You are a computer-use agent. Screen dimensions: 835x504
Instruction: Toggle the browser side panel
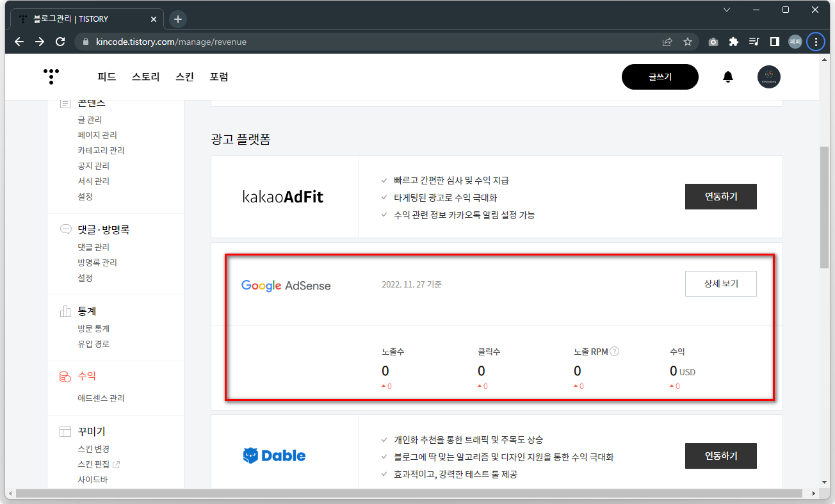click(x=774, y=42)
